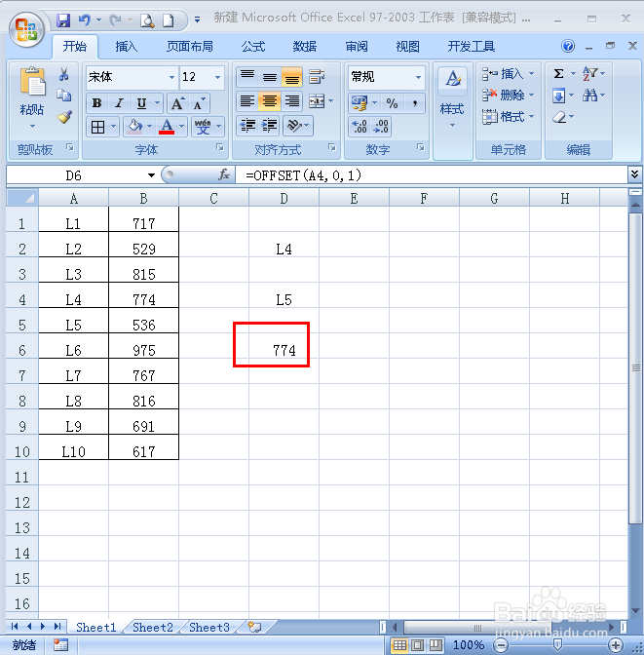Zoom in with plus button

(616, 645)
